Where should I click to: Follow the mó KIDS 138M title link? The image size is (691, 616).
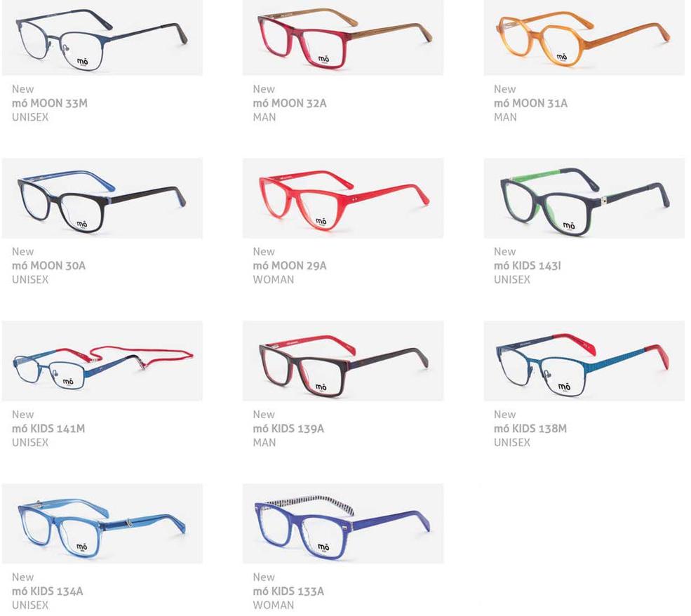point(530,428)
